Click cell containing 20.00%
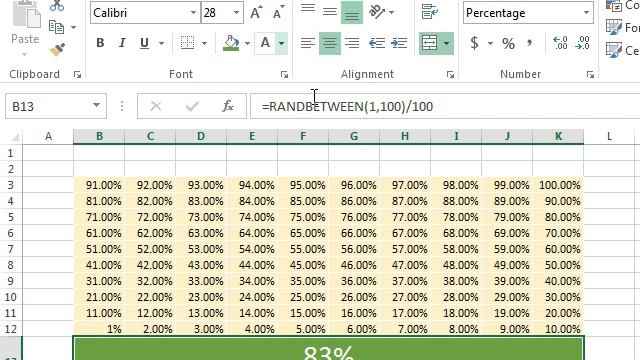This screenshot has height=360, width=640. 558,313
